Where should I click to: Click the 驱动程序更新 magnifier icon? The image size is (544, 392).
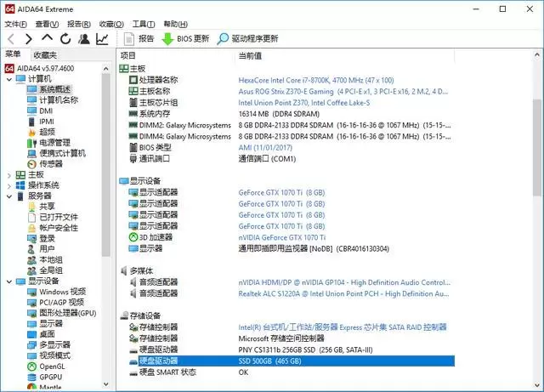pos(224,38)
